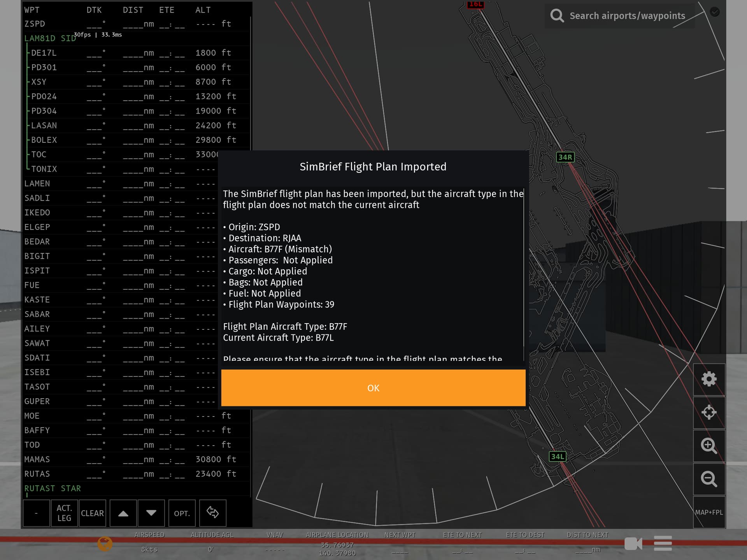The width and height of the screenshot is (747, 560).
Task: Select waypoint MOE row
Action: [x=136, y=416]
